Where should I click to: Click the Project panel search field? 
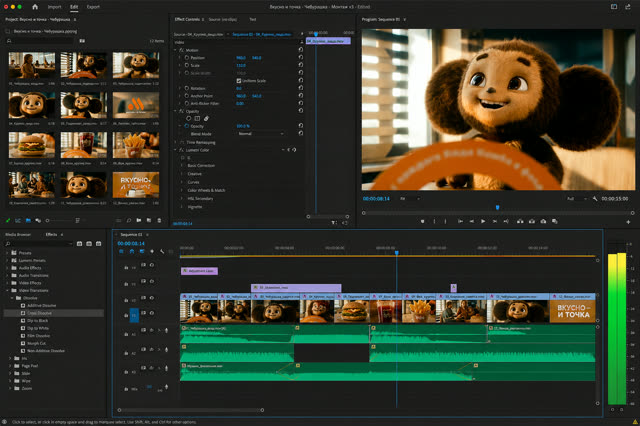click(x=40, y=41)
